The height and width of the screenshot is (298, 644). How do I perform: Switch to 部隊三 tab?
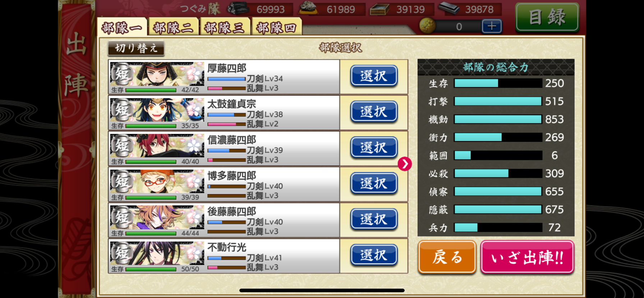coord(225,27)
